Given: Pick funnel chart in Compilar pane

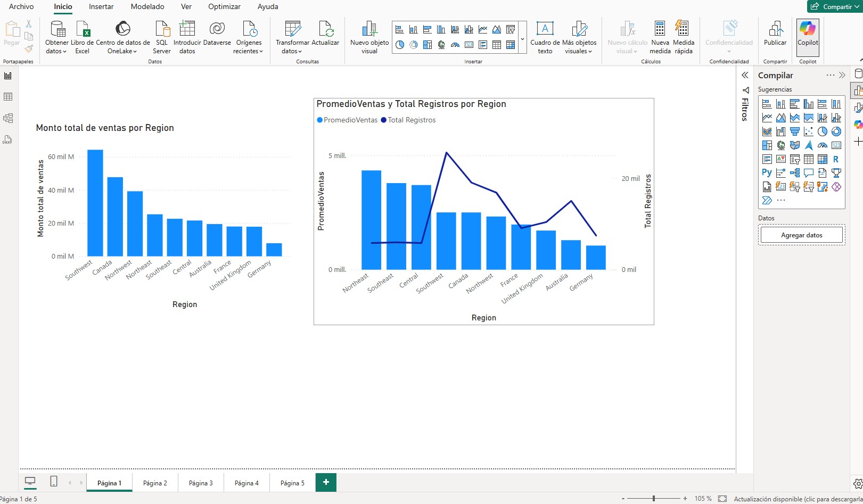Looking at the screenshot, I should (x=795, y=131).
